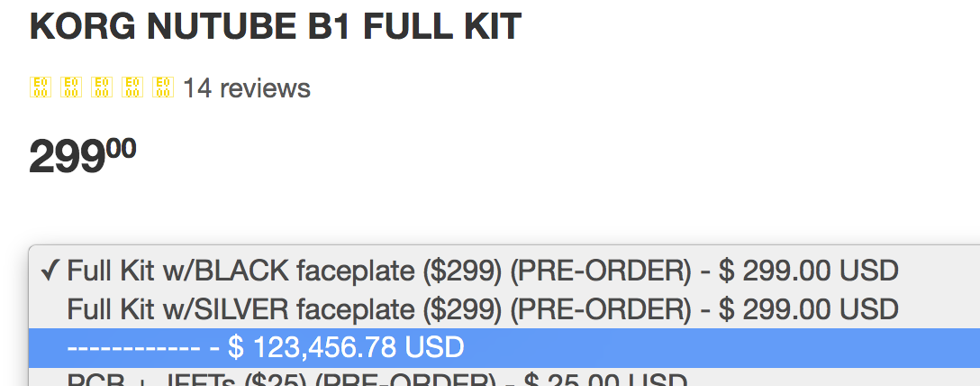Click the KORG NUTUBE B1 FULL KIT title

click(275, 25)
